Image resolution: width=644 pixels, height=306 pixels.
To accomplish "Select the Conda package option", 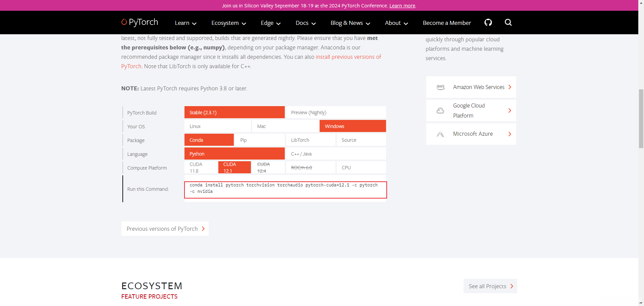I will (x=209, y=140).
